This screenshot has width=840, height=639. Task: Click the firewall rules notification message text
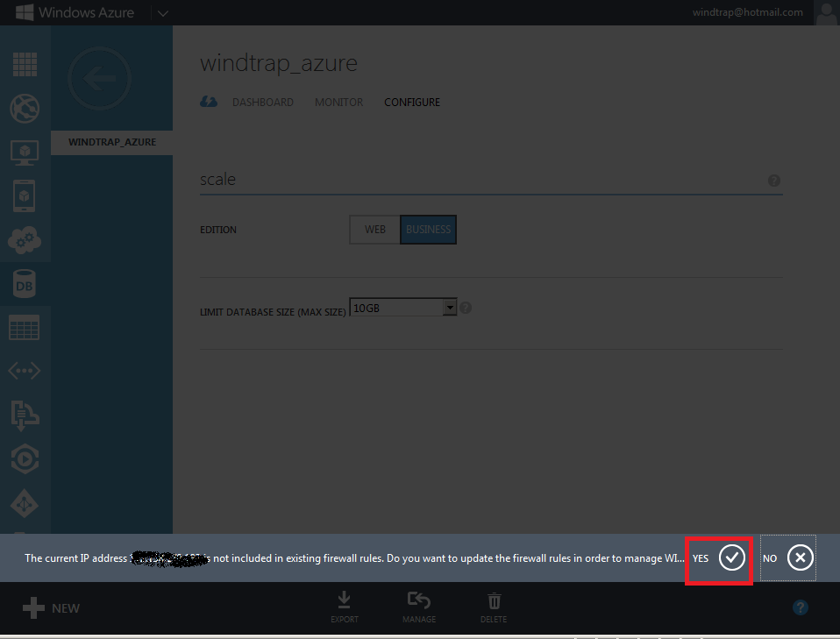354,558
